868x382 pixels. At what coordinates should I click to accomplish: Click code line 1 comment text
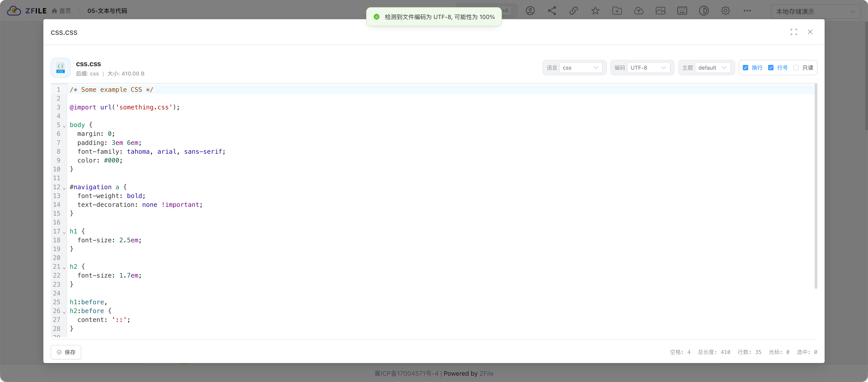tap(111, 90)
